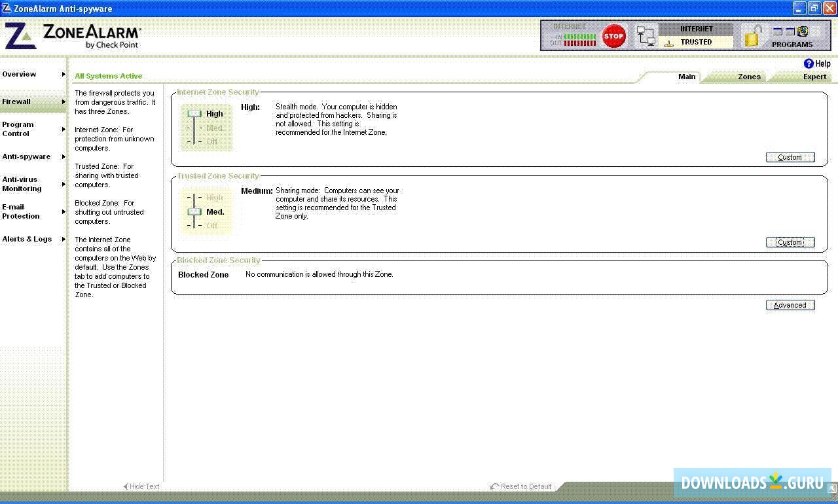Click the TRUSTED zone indicator bar
838x504 pixels.
pos(696,42)
